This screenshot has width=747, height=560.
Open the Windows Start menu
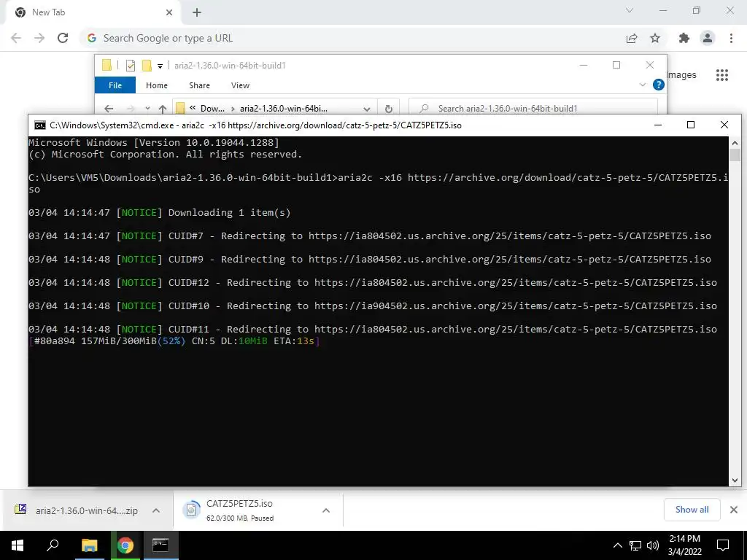click(18, 545)
